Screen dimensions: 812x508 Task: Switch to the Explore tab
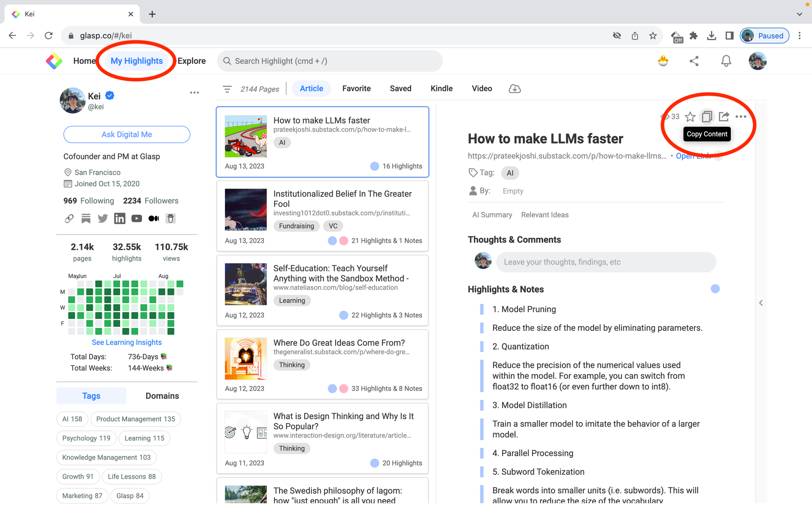coord(192,61)
